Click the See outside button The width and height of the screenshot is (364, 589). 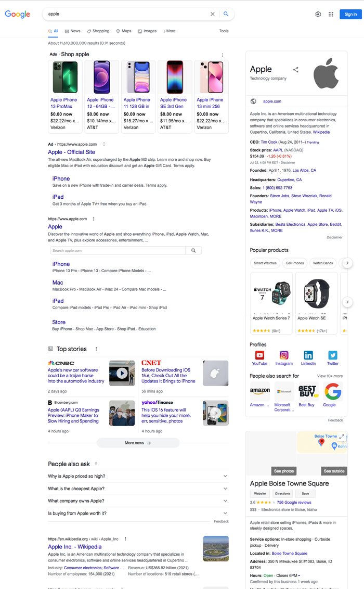pyautogui.click(x=334, y=471)
